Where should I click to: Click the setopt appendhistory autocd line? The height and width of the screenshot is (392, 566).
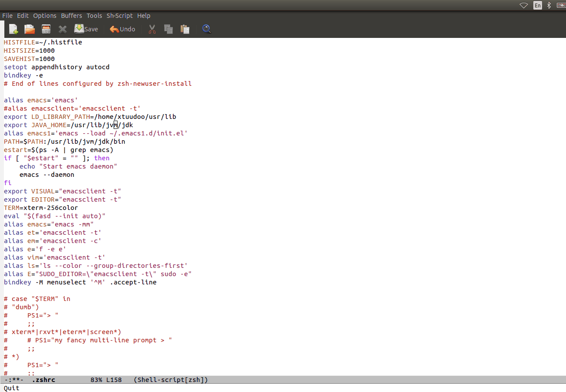tap(57, 67)
